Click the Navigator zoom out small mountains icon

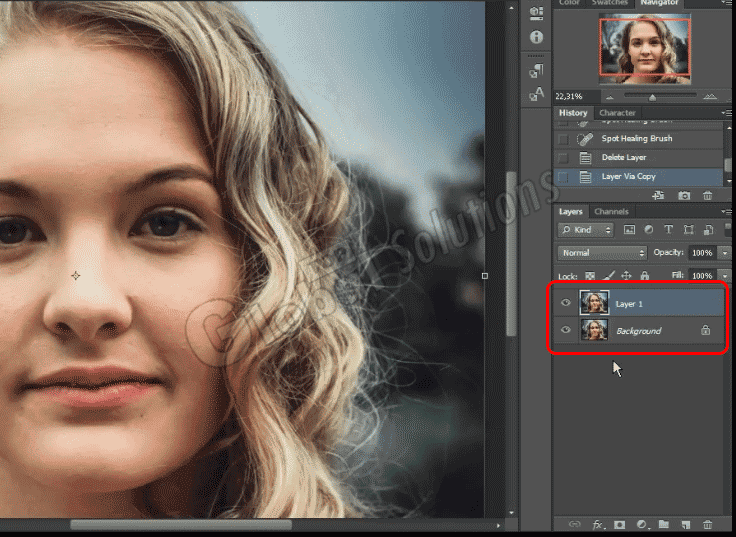point(610,97)
